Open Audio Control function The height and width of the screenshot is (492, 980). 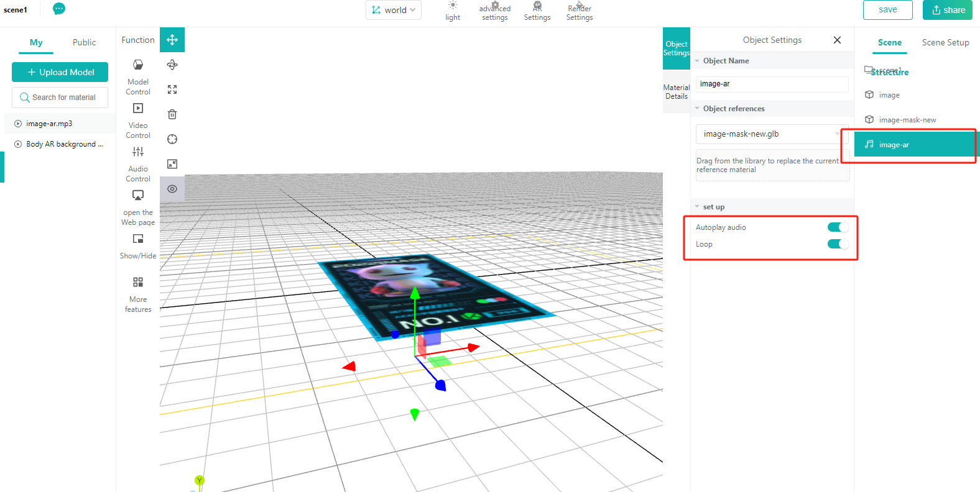[x=138, y=164]
